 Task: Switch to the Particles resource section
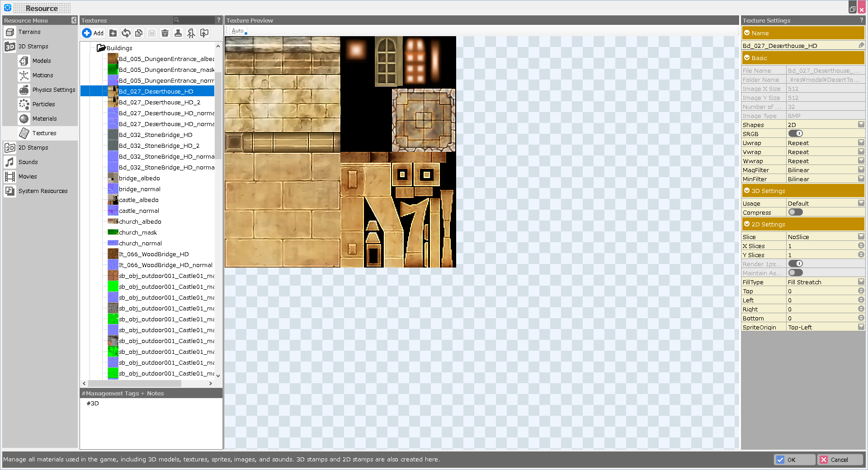tap(43, 104)
